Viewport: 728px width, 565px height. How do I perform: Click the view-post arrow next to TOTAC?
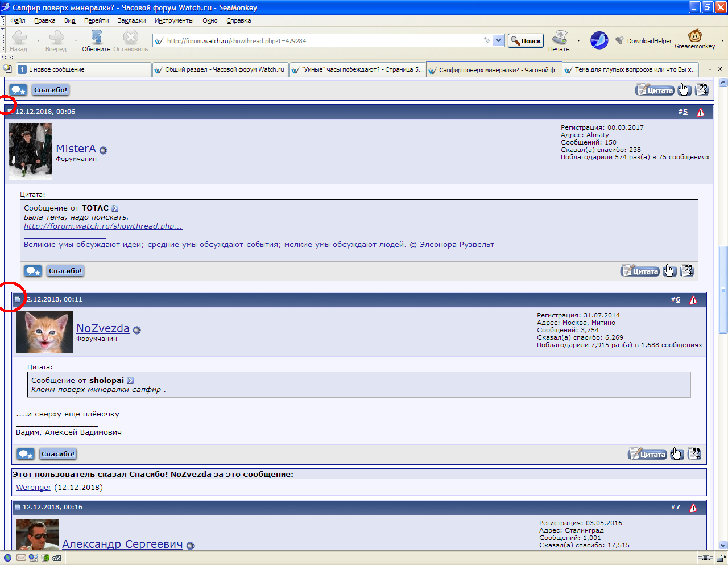(x=115, y=208)
